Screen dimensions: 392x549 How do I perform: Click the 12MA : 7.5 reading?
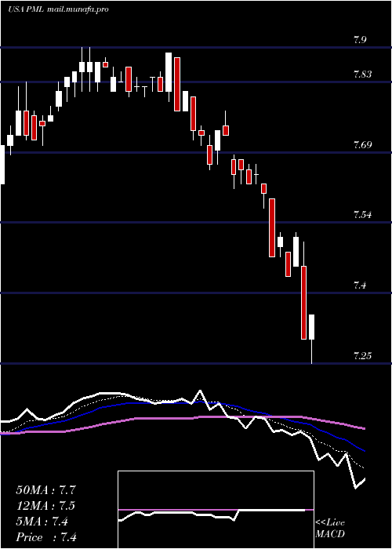click(x=45, y=506)
